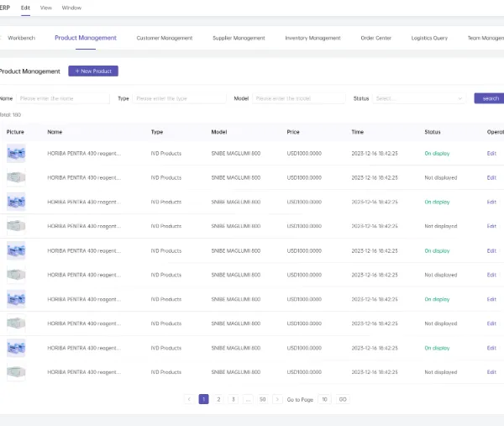Open product thumbnail in third table row
Screen dimensions: 504x426
click(16, 202)
